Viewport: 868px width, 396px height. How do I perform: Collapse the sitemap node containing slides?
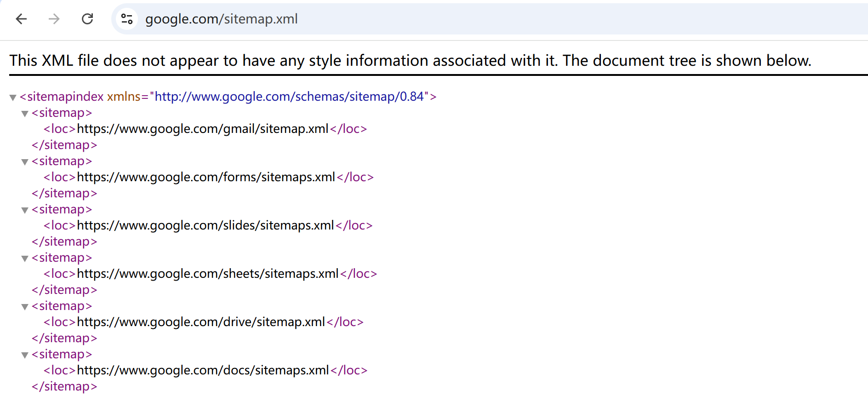25,210
